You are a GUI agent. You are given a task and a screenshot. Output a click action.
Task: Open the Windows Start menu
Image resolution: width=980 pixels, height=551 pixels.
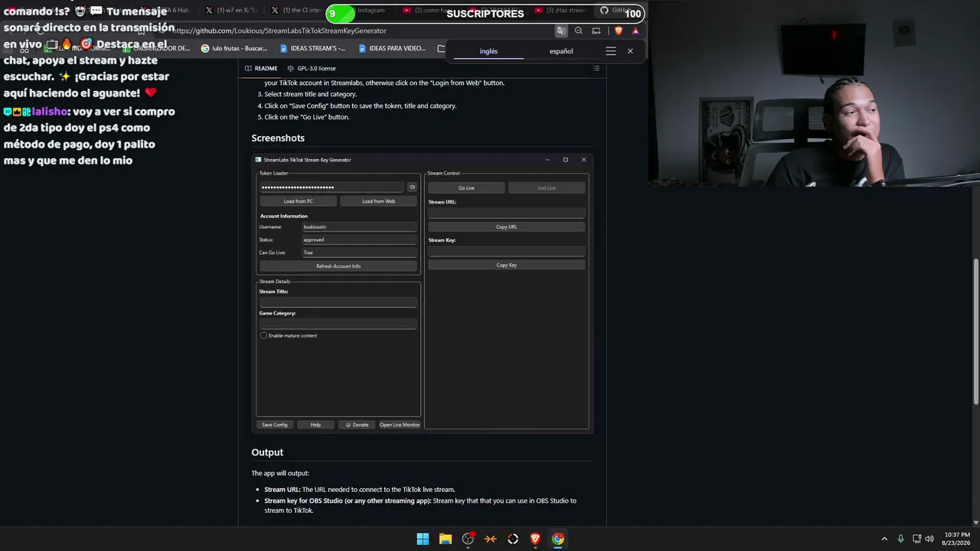423,539
